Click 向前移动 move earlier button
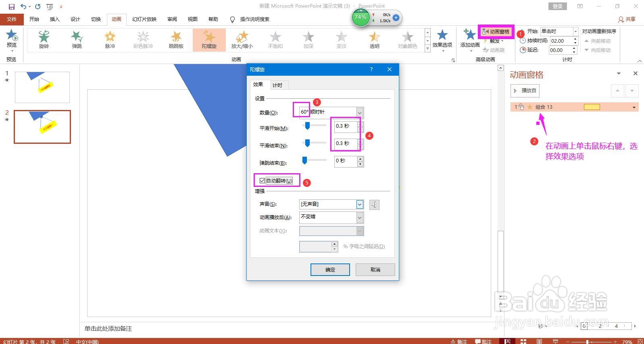This screenshot has height=344, width=644. [x=597, y=41]
